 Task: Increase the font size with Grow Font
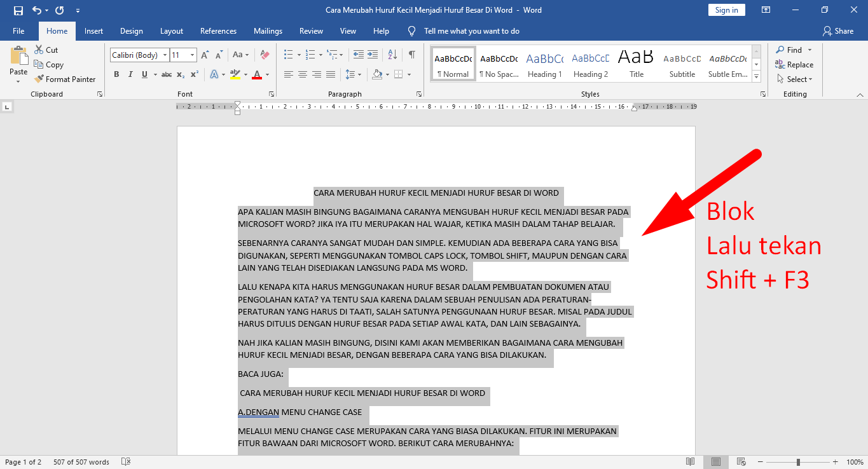(205, 55)
